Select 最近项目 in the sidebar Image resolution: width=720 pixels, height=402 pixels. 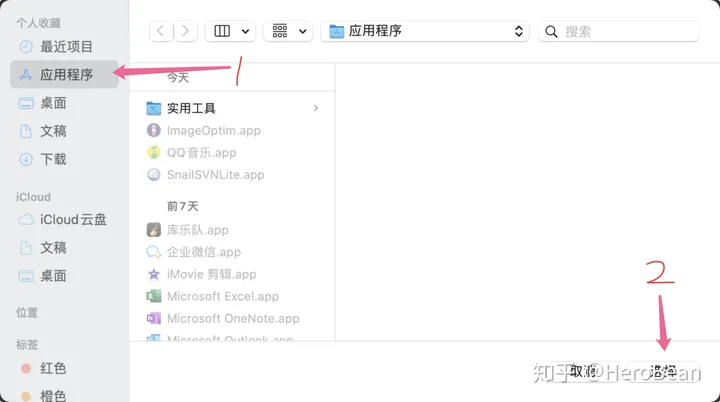point(64,46)
